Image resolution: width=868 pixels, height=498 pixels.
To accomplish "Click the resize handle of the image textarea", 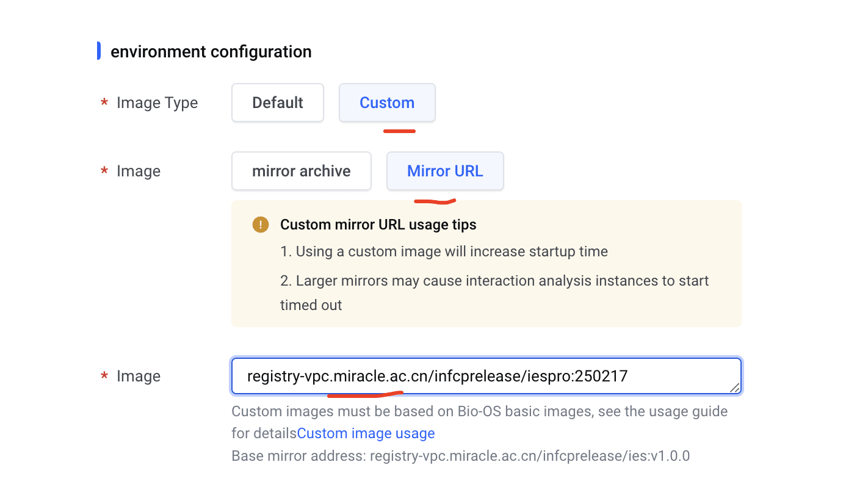I will (735, 388).
